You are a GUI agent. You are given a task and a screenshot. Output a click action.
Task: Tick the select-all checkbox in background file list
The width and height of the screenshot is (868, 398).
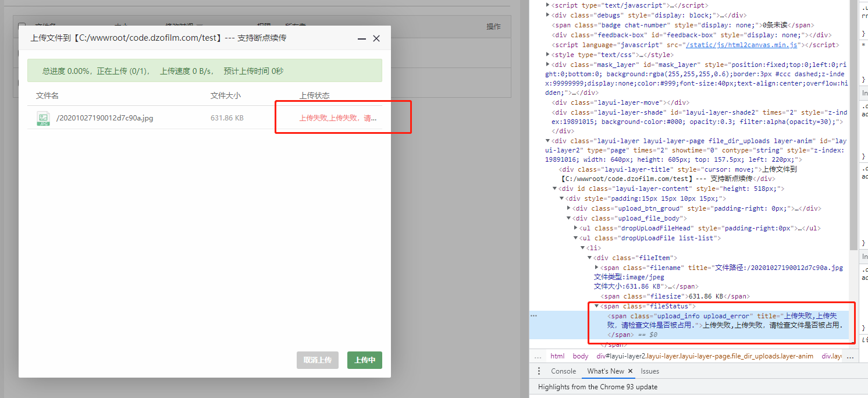tap(22, 27)
